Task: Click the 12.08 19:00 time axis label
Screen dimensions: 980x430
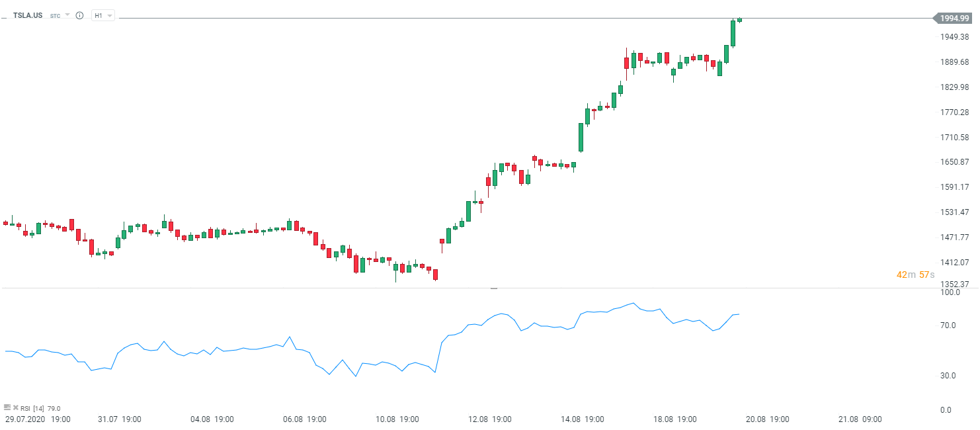Action: (x=489, y=419)
